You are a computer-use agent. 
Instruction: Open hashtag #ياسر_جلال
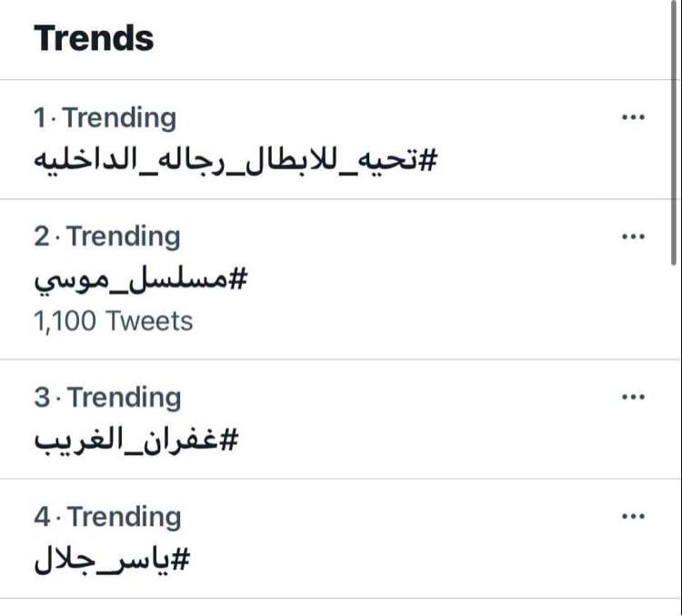112,560
